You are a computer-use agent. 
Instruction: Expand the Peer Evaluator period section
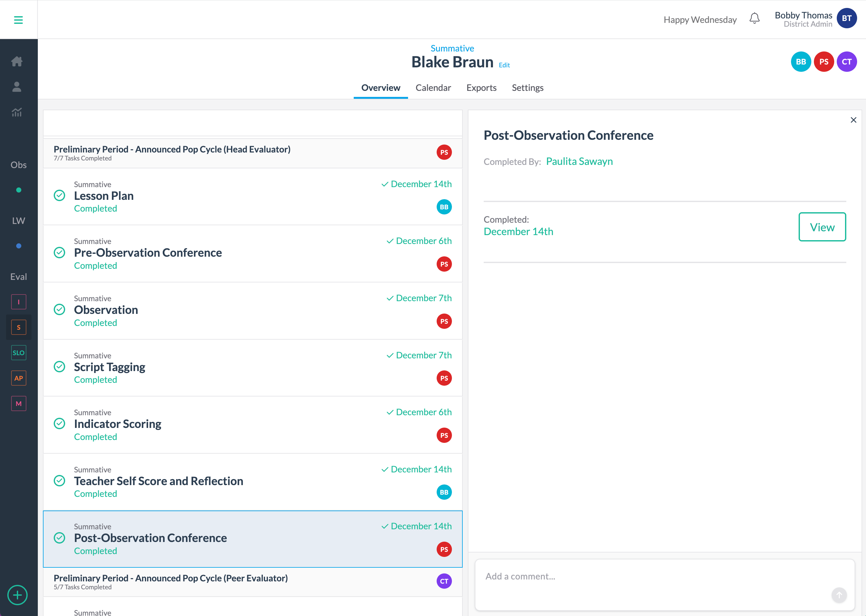pyautogui.click(x=171, y=578)
